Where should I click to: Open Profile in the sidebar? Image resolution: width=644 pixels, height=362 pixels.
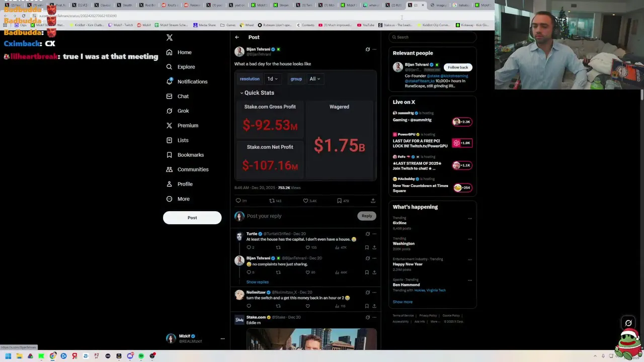pos(179,184)
